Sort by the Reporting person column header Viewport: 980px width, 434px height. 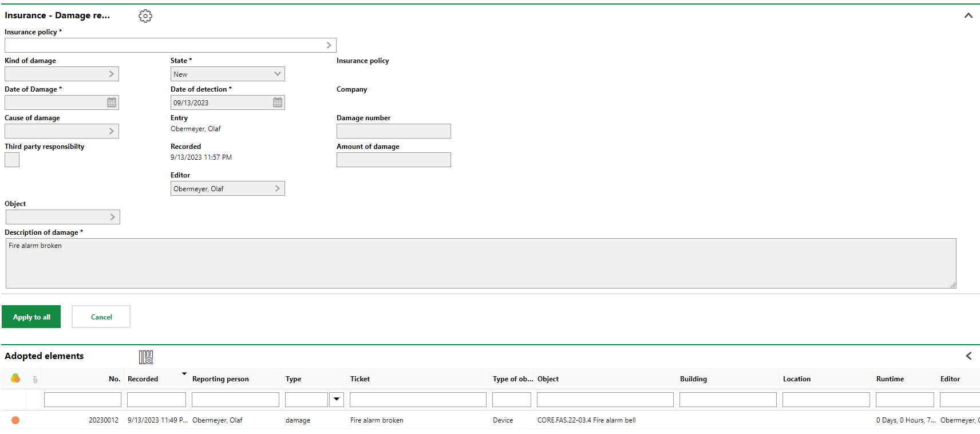tap(220, 379)
